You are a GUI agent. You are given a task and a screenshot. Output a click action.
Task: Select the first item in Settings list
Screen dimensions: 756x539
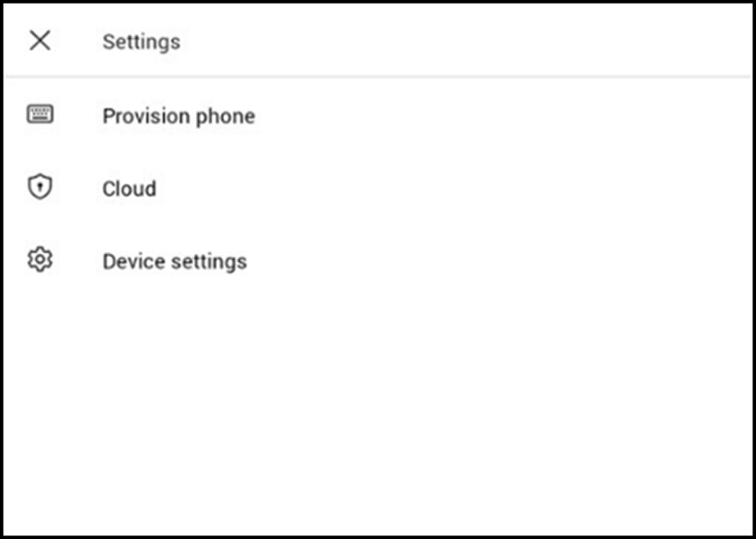tap(178, 116)
